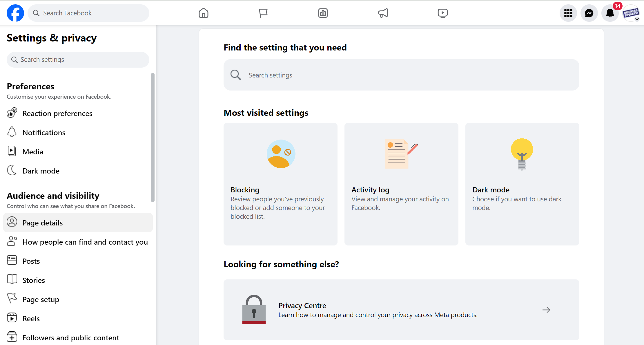
Task: Open the Privacy Centre link
Action: tap(401, 310)
